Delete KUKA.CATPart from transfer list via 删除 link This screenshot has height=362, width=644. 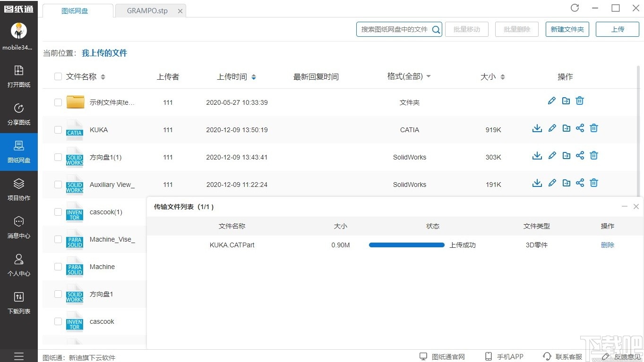607,244
